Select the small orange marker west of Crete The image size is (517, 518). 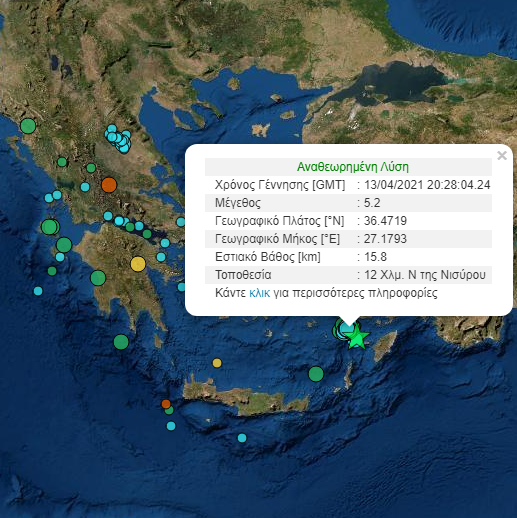(x=166, y=404)
